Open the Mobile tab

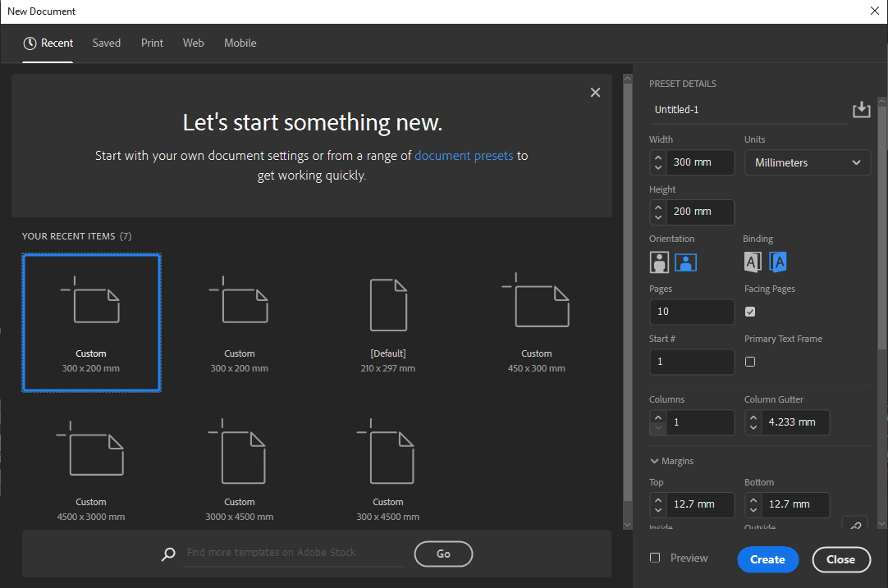[x=240, y=43]
